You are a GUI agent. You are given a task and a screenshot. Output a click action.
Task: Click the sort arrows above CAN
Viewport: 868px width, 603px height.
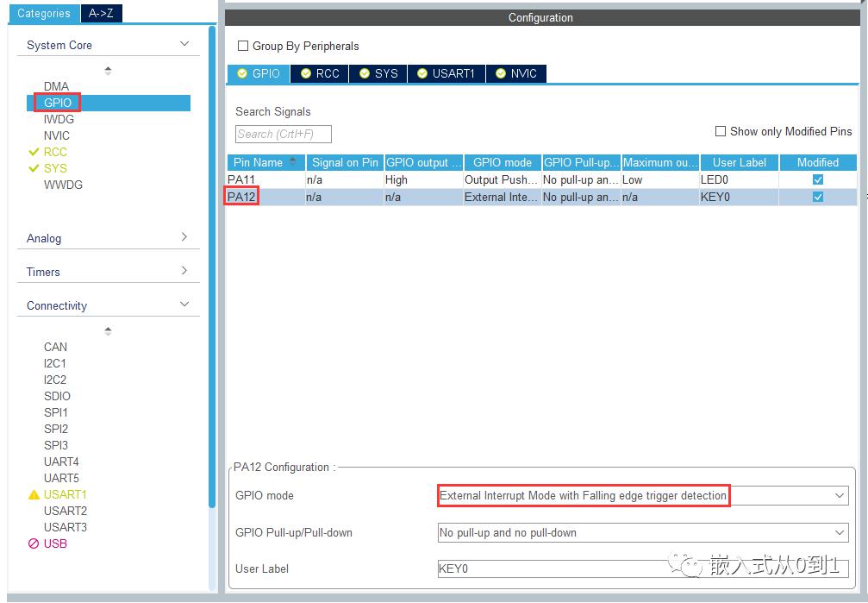coord(108,331)
